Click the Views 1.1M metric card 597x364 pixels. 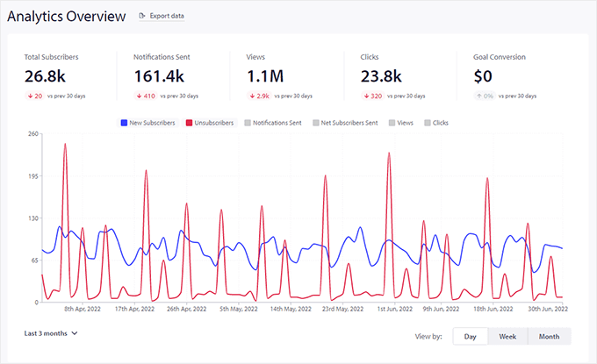tap(266, 75)
